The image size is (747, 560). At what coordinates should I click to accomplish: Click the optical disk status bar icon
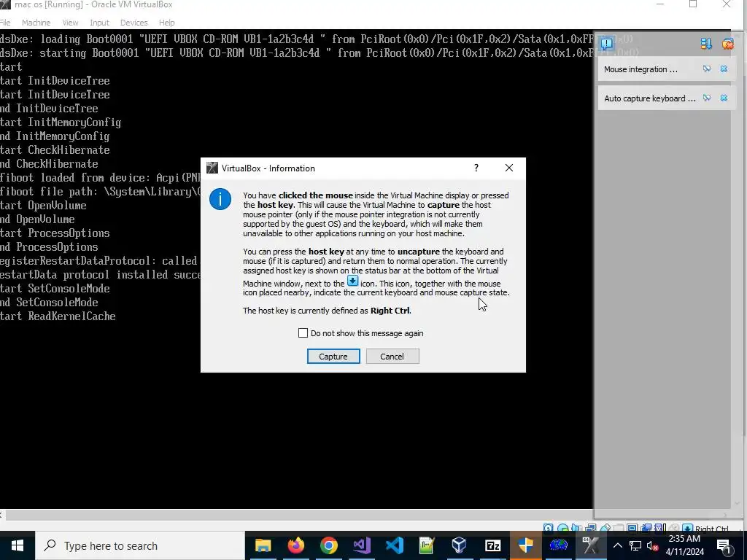(x=563, y=528)
